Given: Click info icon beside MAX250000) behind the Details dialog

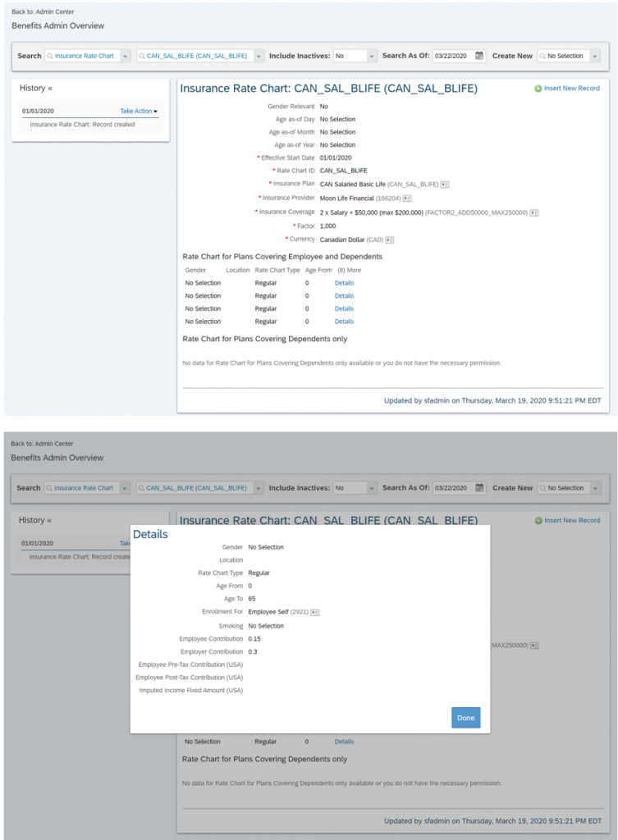Looking at the screenshot, I should [534, 646].
